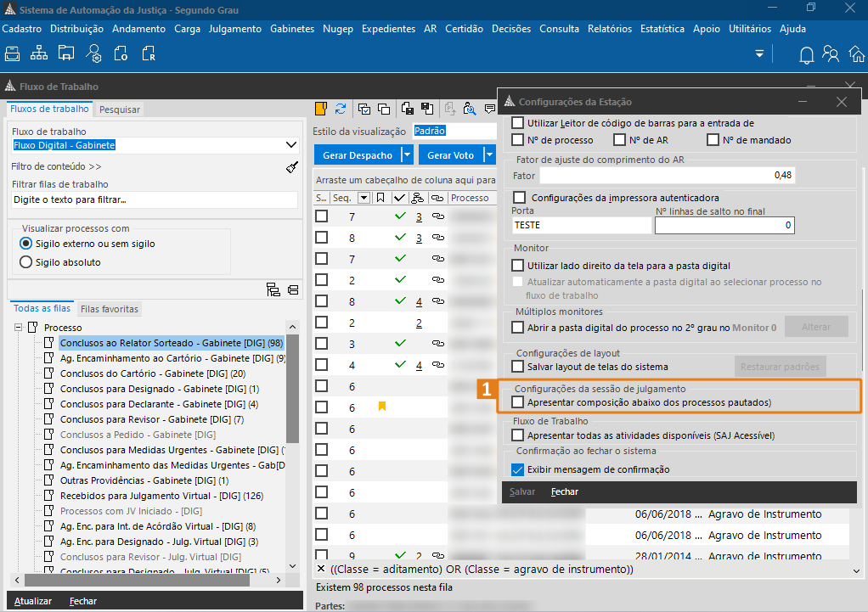This screenshot has width=868, height=612.
Task: Open the Utilitários menu
Action: tap(750, 29)
